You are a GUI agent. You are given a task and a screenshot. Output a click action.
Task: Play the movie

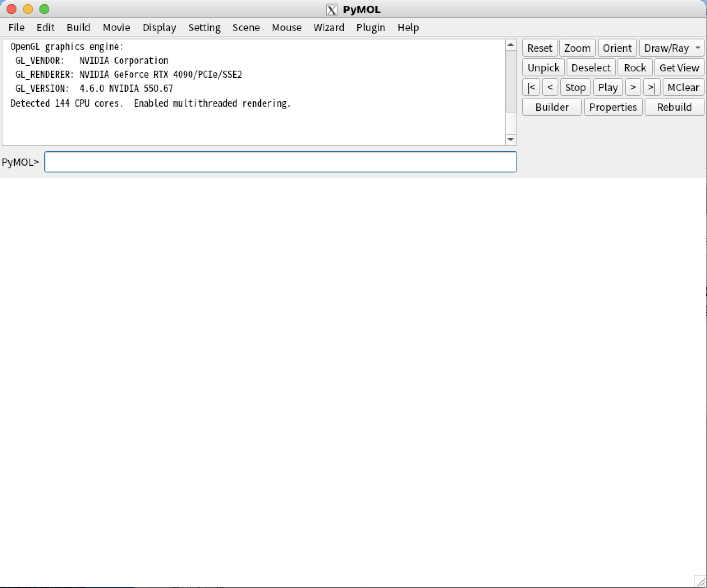click(x=608, y=87)
